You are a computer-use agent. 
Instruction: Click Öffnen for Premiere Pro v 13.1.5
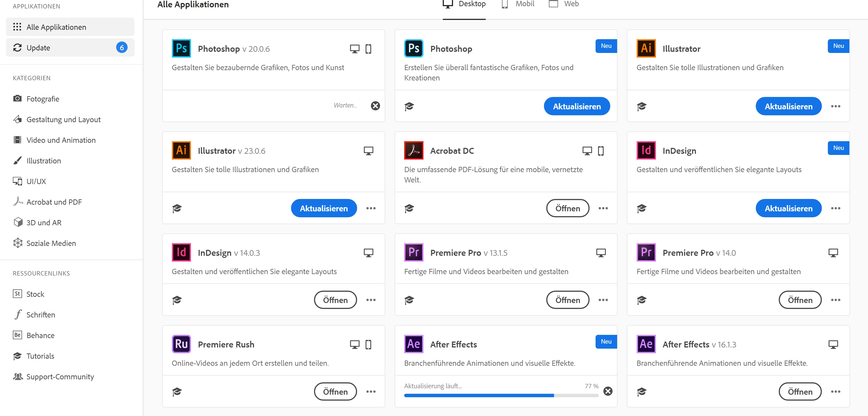point(567,300)
